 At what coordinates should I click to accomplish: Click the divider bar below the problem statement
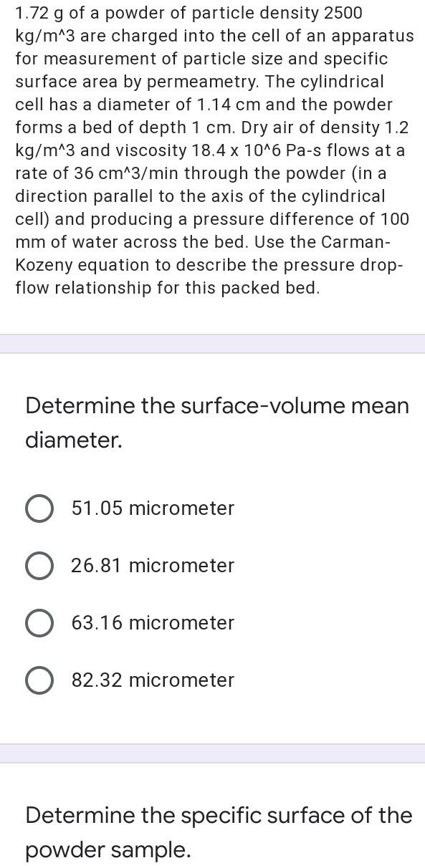tap(212, 342)
